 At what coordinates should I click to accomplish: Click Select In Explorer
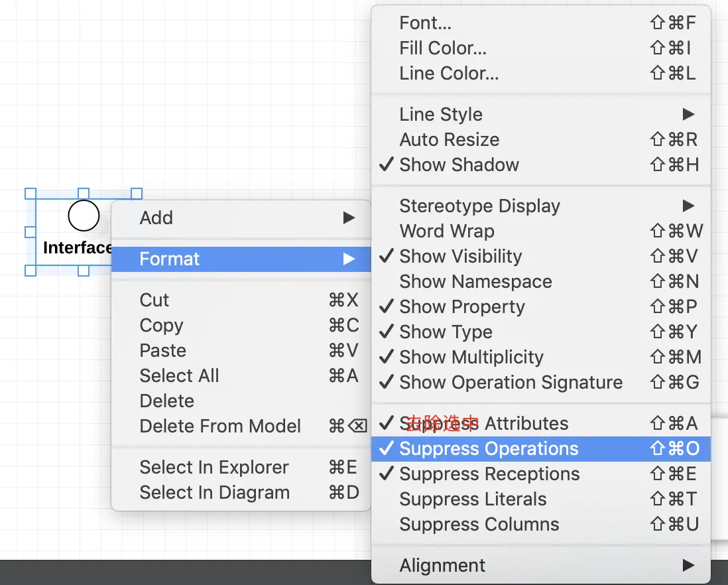(x=214, y=468)
